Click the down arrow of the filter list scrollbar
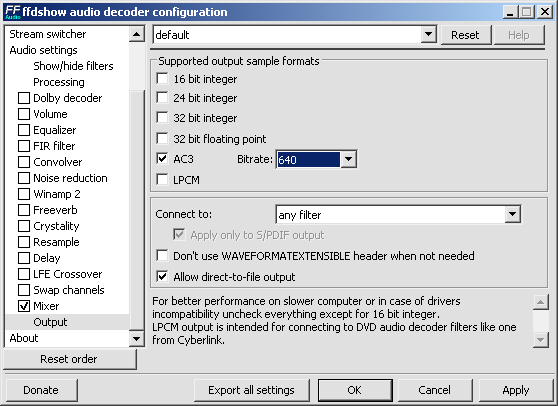The width and height of the screenshot is (558, 406). click(137, 338)
